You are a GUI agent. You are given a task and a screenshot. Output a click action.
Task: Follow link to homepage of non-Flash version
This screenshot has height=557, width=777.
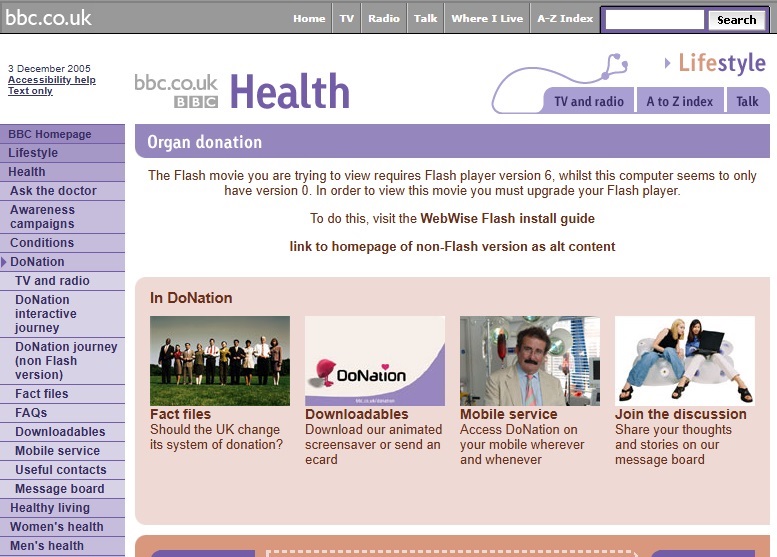point(452,247)
